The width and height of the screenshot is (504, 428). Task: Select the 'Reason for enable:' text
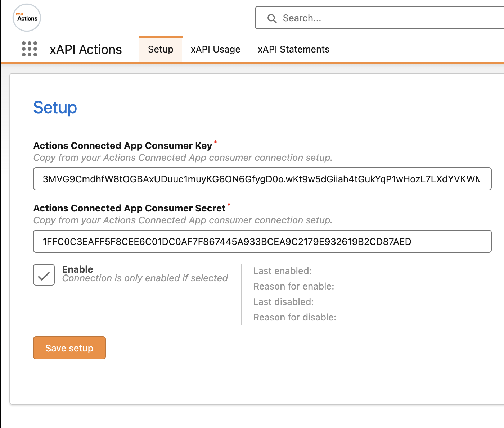tap(293, 286)
